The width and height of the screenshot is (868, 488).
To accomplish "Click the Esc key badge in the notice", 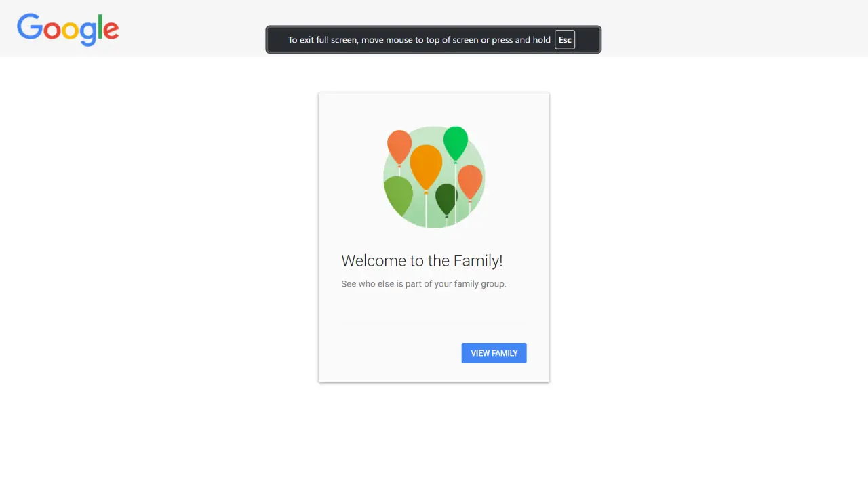I will coord(565,40).
